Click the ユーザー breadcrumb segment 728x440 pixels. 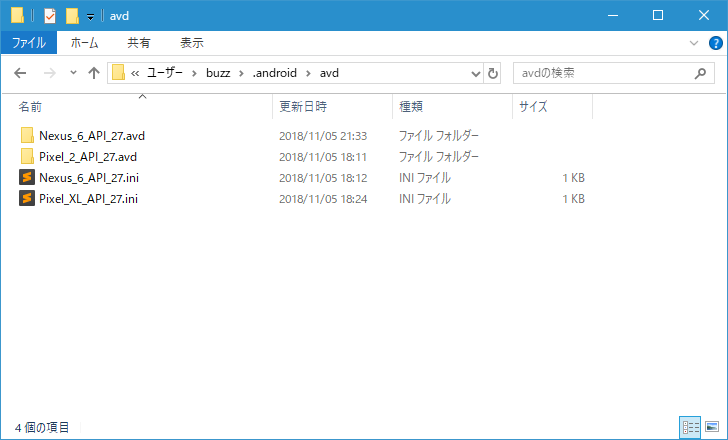coord(165,73)
